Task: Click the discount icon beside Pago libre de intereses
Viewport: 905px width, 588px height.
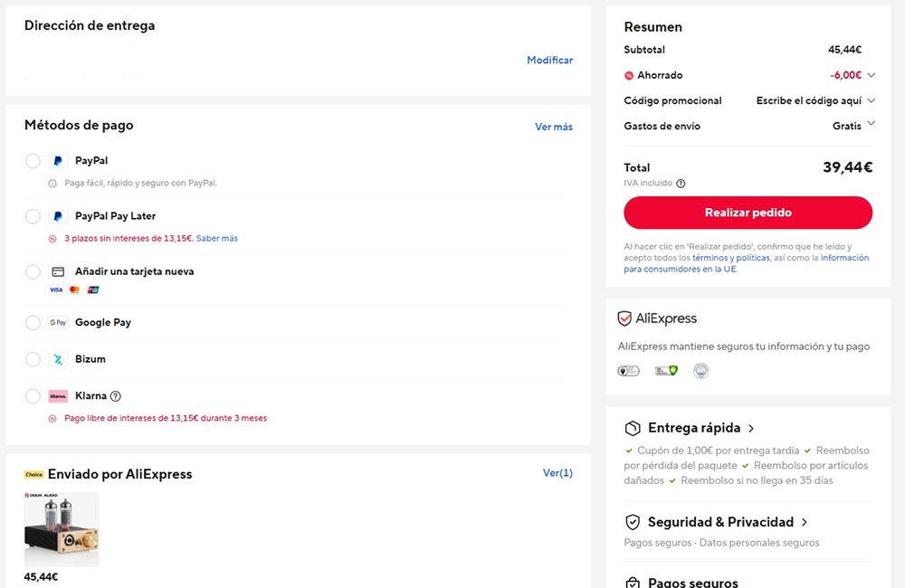Action: [x=52, y=419]
